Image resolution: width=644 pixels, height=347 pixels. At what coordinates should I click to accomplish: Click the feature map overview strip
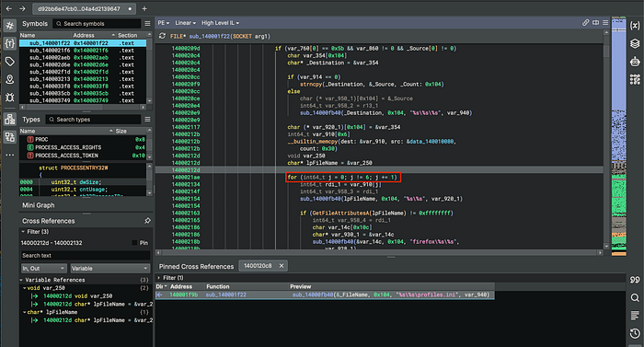(618, 135)
